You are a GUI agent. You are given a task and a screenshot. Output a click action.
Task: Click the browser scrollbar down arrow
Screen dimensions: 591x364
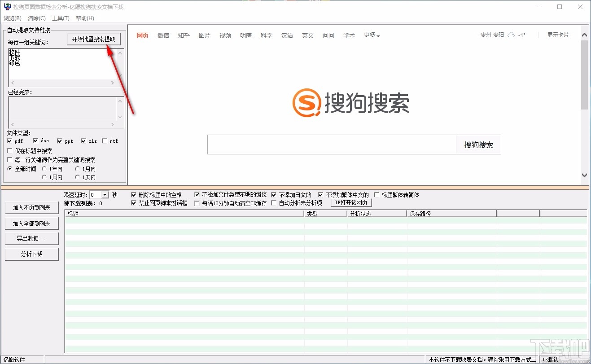point(585,176)
